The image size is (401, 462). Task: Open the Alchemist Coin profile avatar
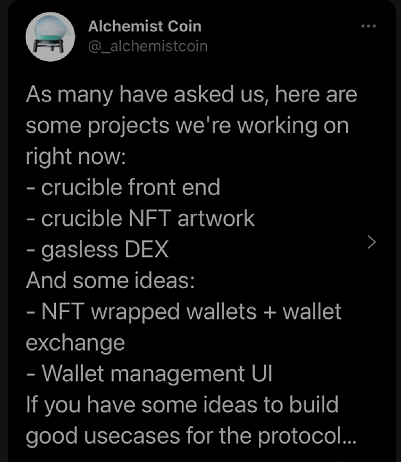(50, 37)
